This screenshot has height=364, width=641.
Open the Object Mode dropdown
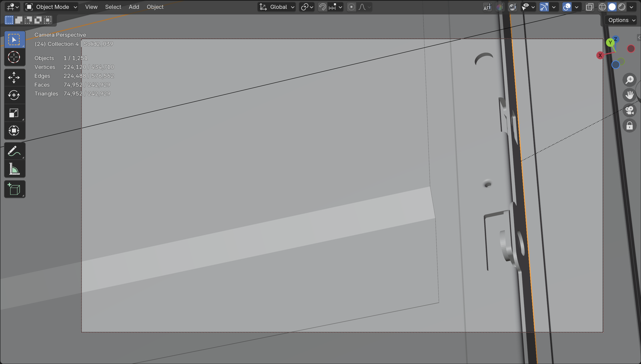[51, 7]
